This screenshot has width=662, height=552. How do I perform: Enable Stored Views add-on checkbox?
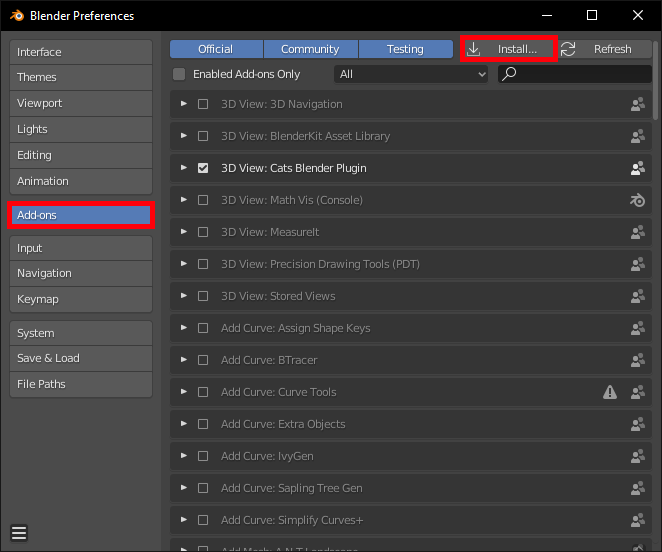click(203, 296)
